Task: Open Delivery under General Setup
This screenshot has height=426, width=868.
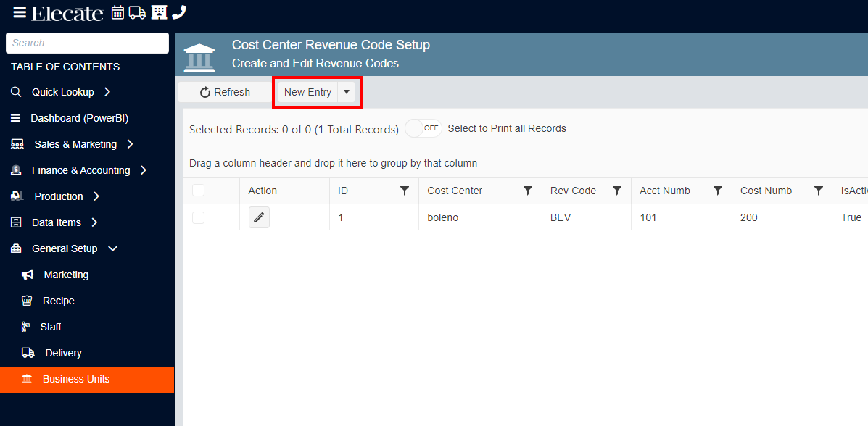Action: (x=64, y=353)
